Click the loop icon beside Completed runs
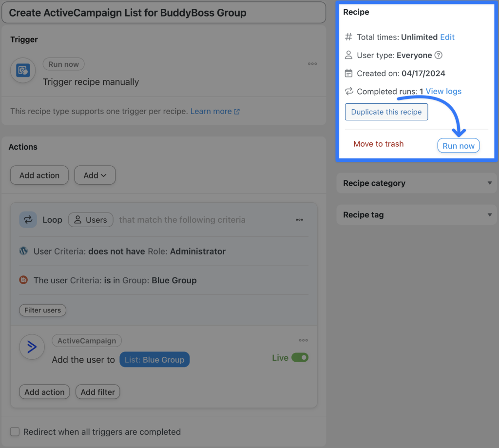 (348, 91)
